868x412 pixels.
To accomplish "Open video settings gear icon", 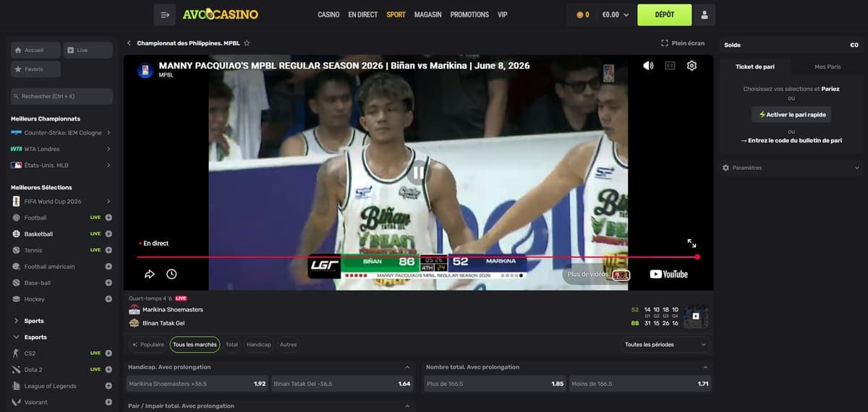I will click(692, 66).
